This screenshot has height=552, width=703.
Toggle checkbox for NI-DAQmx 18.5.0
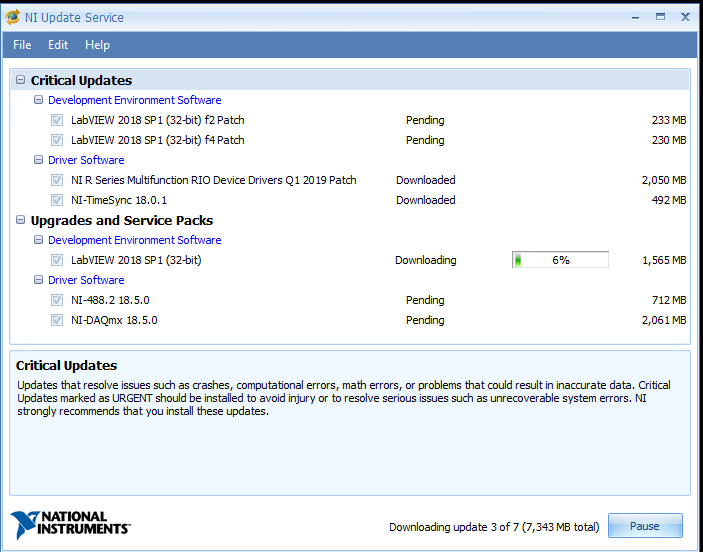(x=57, y=320)
